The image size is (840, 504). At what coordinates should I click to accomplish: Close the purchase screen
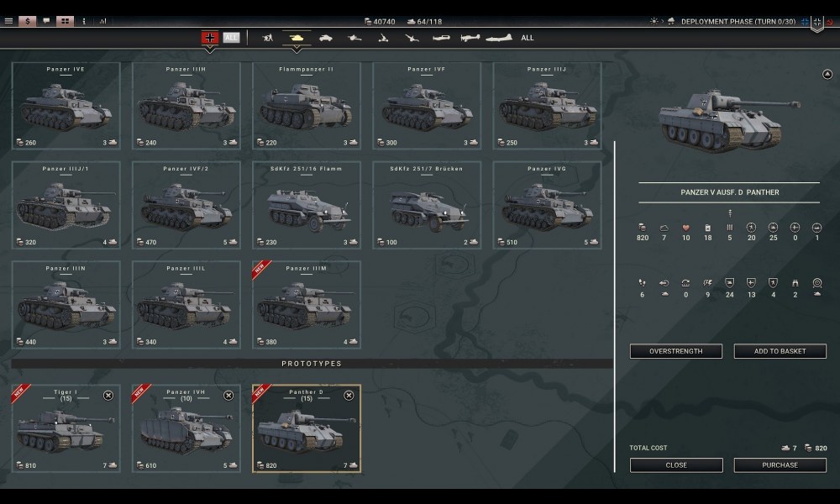(676, 465)
